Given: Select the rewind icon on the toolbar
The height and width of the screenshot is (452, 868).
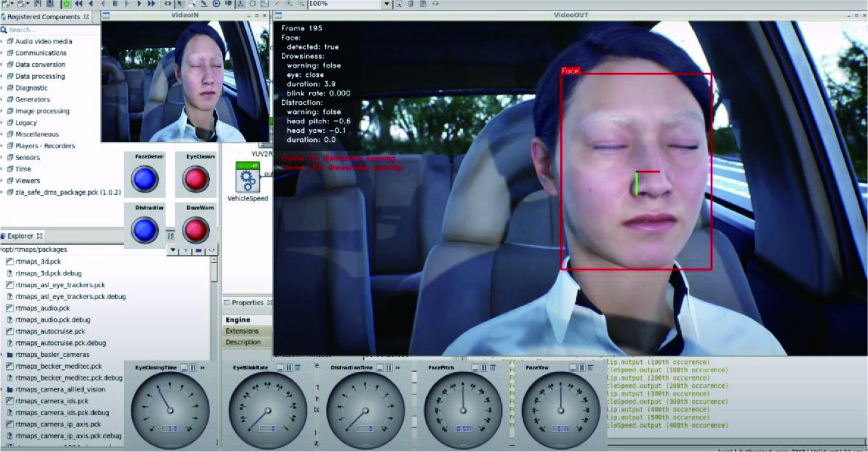Looking at the screenshot, I should [x=79, y=3].
